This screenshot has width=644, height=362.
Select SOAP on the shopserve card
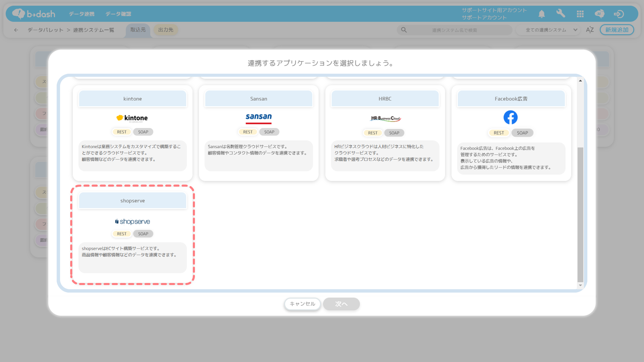coord(143,234)
